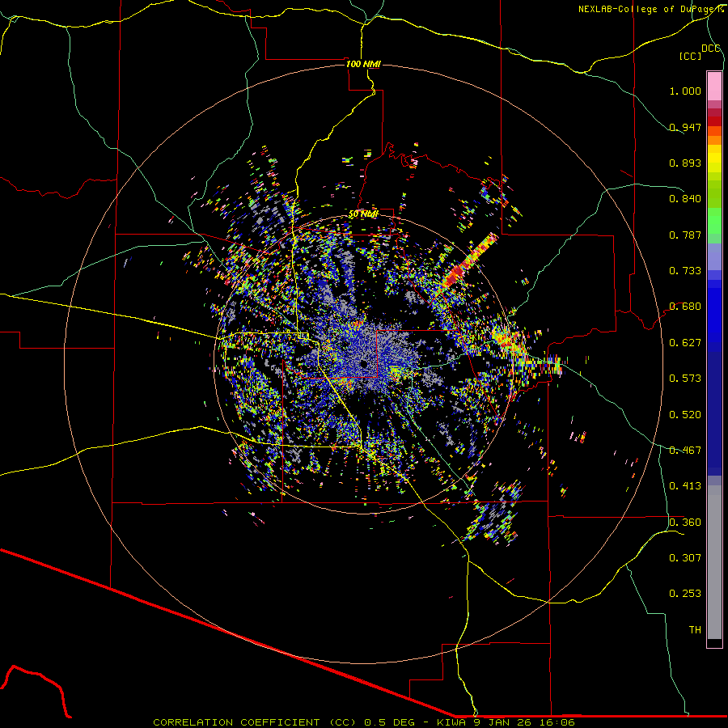Click the 0.573 scale label
The height and width of the screenshot is (728, 728).
point(685,379)
